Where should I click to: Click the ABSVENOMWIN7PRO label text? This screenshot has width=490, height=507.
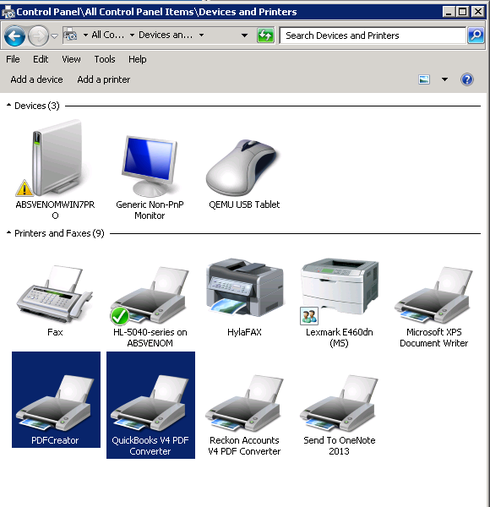[55, 210]
